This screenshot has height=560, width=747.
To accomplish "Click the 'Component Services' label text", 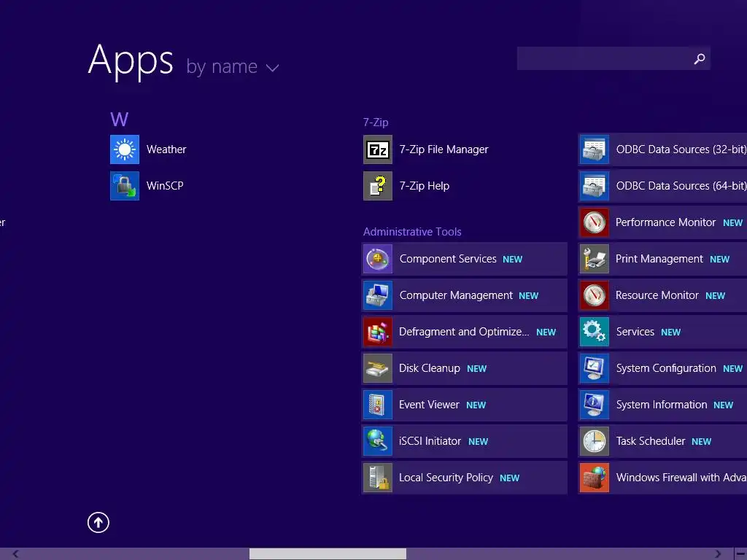I will point(448,259).
